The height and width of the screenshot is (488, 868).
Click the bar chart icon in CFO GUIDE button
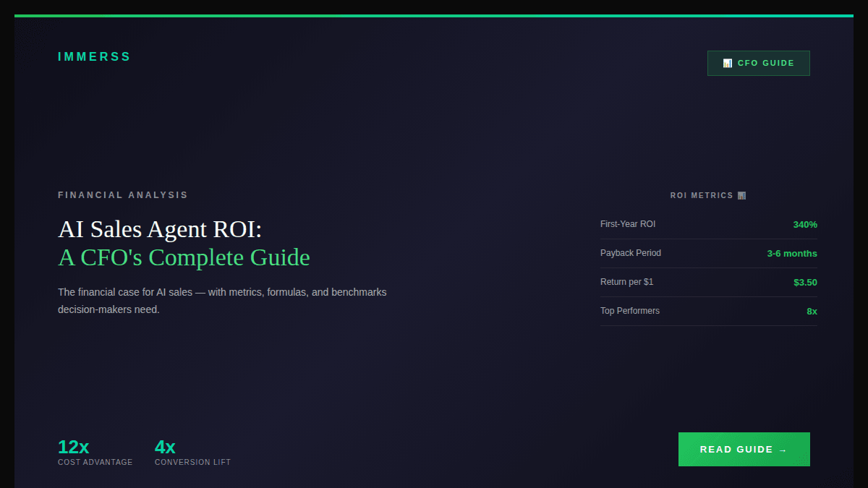click(727, 63)
